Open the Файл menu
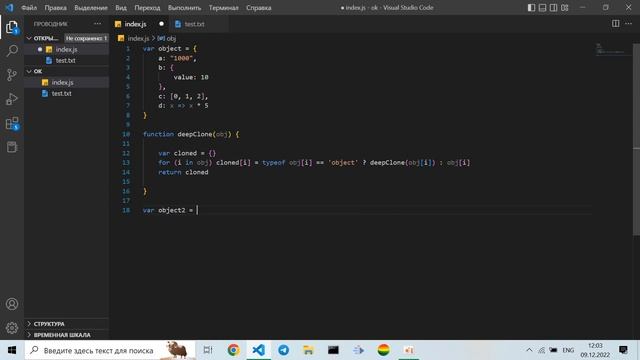 point(29,8)
